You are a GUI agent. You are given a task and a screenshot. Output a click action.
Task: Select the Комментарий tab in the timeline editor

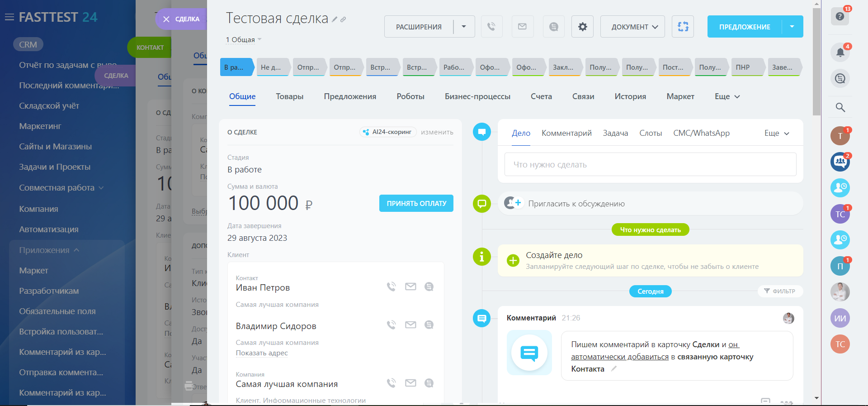coord(566,133)
